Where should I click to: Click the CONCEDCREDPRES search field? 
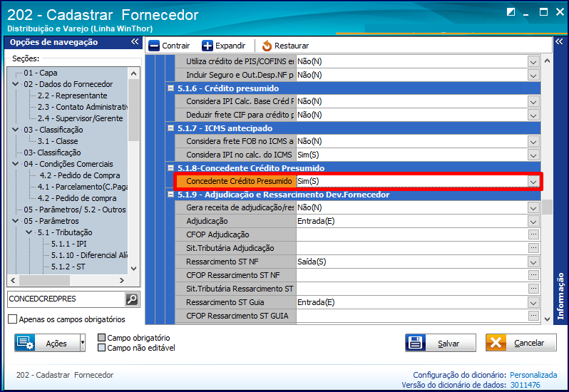66,299
